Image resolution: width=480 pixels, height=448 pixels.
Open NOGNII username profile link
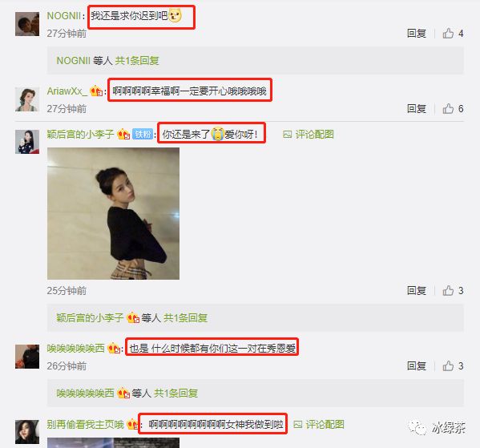[x=63, y=15]
